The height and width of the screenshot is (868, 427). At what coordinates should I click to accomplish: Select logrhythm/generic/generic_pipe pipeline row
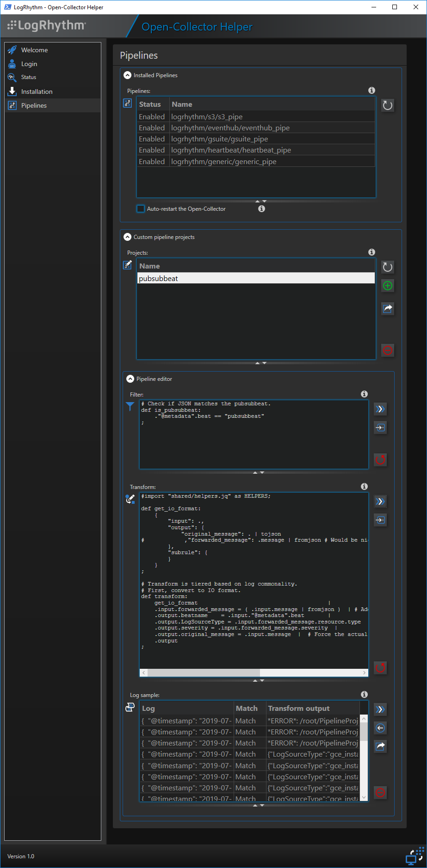[x=256, y=161]
